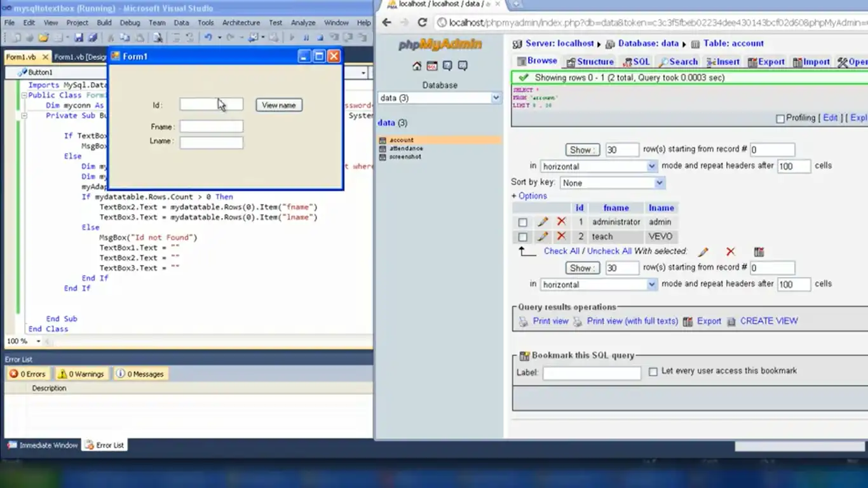Image resolution: width=868 pixels, height=488 pixels.
Task: Click the account table icon in sidebar
Action: pyautogui.click(x=383, y=140)
